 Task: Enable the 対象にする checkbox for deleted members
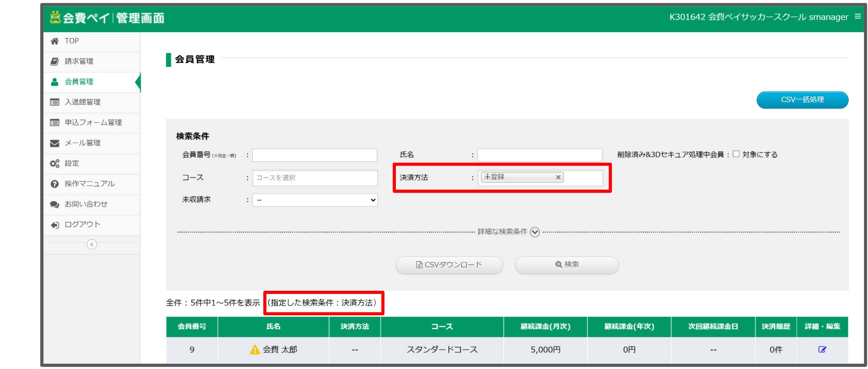(736, 154)
